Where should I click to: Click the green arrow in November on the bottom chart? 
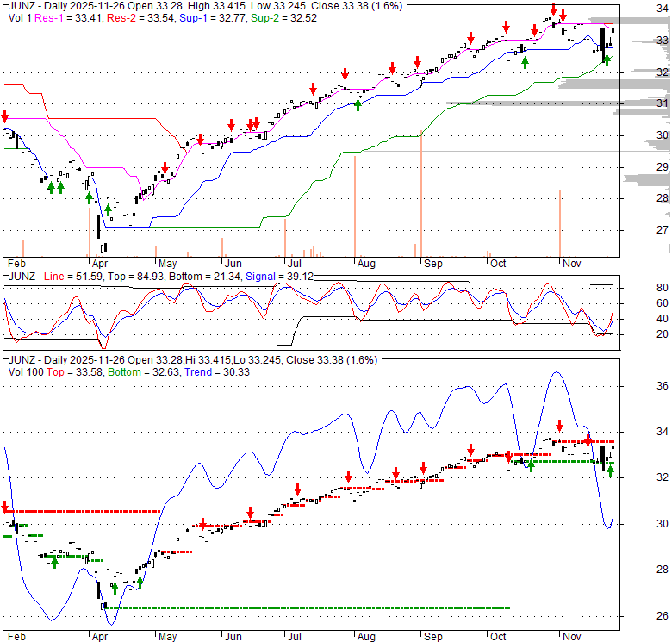610,471
